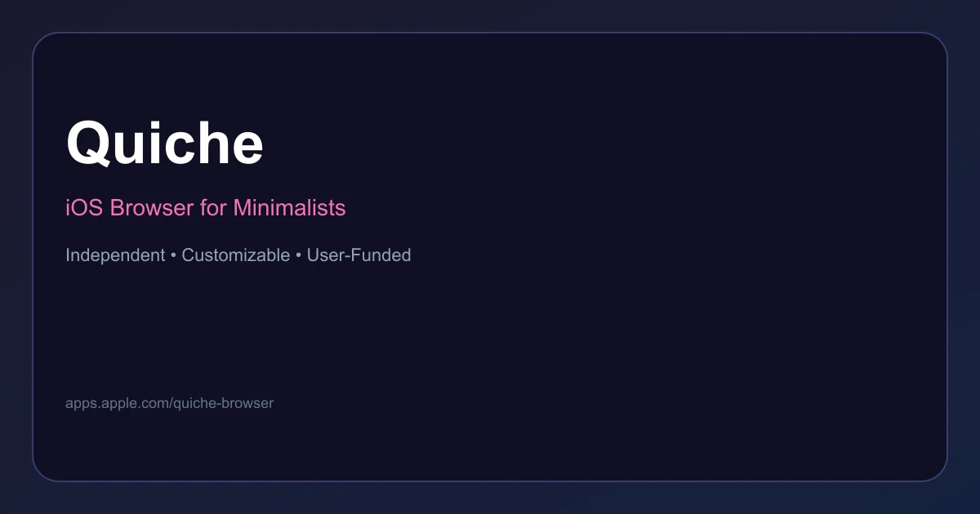Viewport: 980px width, 514px height.
Task: Click the word Browser in the pink subtitle
Action: (152, 207)
